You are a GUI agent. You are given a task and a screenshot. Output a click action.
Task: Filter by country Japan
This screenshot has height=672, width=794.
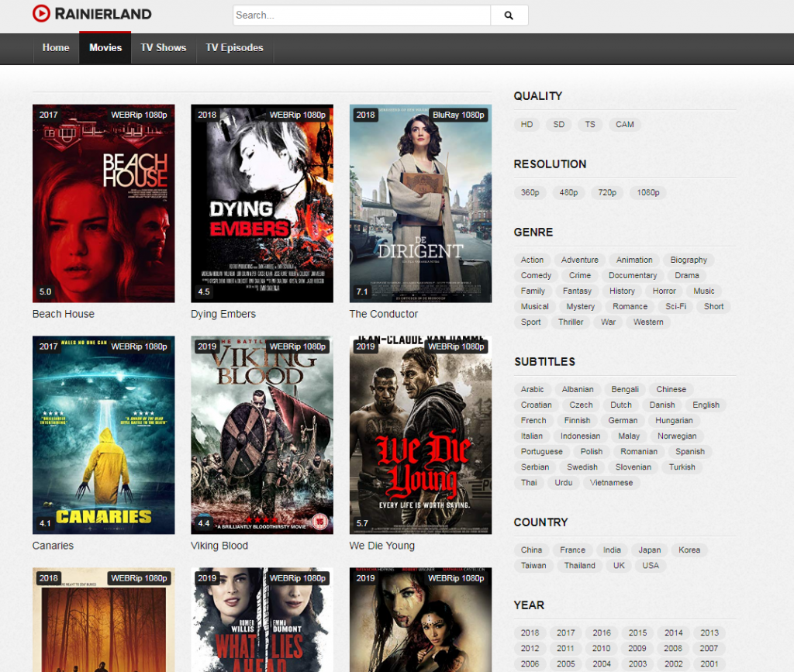pos(649,550)
